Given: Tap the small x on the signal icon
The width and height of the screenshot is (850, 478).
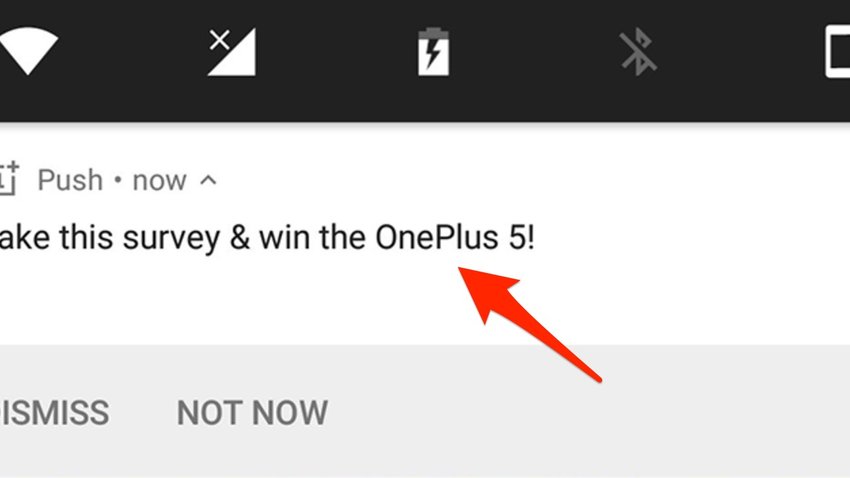Looking at the screenshot, I should click(x=220, y=40).
